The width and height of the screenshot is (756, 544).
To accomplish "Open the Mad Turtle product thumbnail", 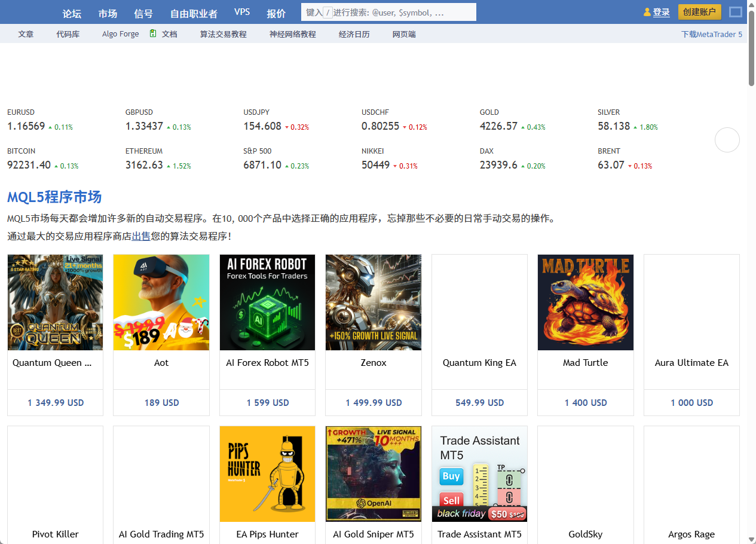I will click(585, 302).
